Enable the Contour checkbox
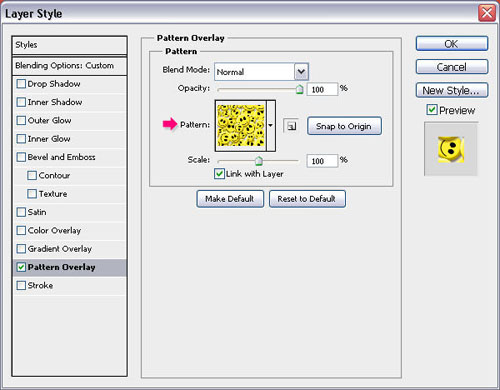500x390 pixels. tap(32, 175)
